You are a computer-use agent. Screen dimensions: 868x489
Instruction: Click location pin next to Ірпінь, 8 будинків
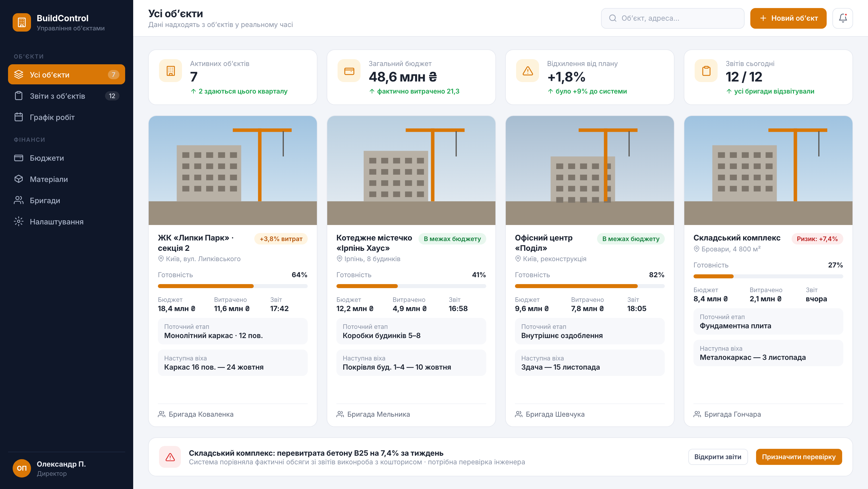tap(340, 259)
